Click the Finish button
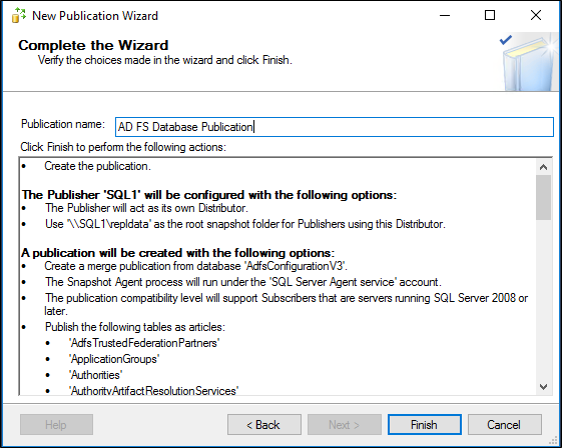562x448 pixels. click(424, 425)
